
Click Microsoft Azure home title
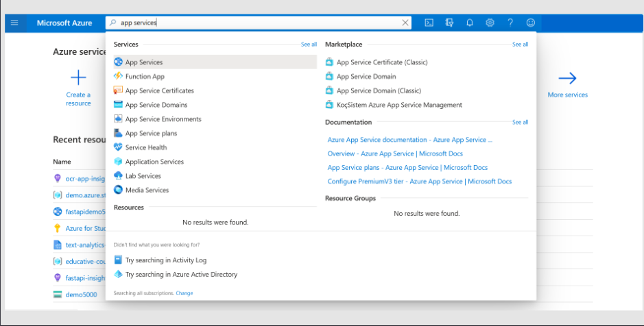pos(64,23)
